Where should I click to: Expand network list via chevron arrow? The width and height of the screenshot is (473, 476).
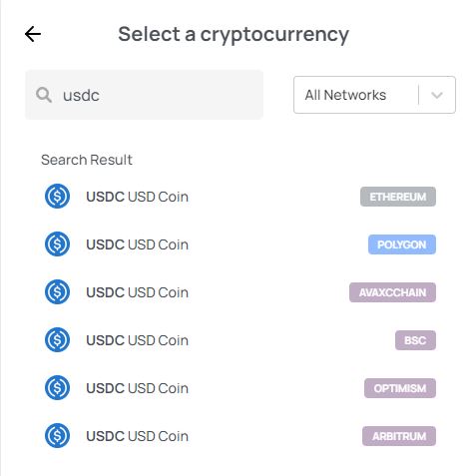pyautogui.click(x=437, y=95)
